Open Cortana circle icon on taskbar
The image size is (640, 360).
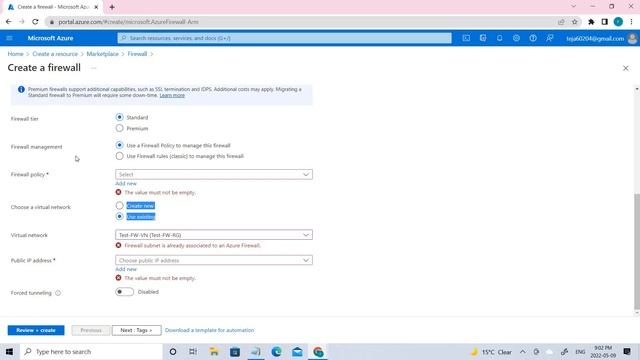pos(173,351)
